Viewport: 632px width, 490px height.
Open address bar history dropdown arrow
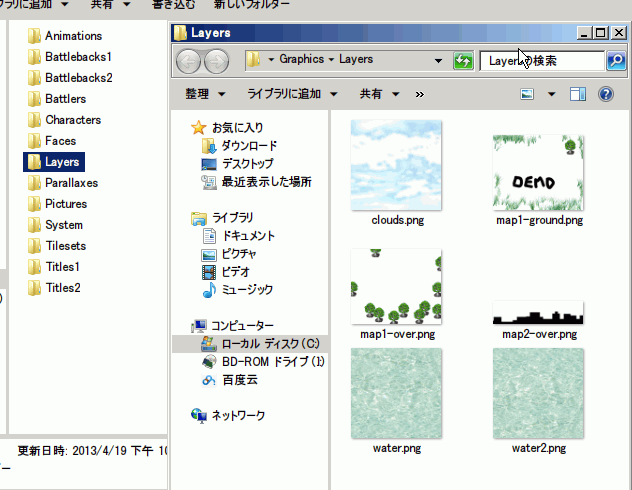[x=438, y=61]
